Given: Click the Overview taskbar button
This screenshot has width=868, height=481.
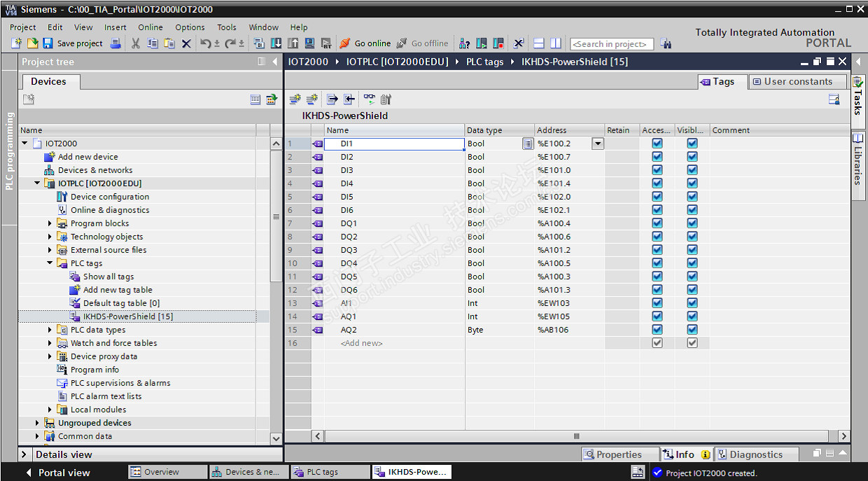Looking at the screenshot, I should (168, 472).
